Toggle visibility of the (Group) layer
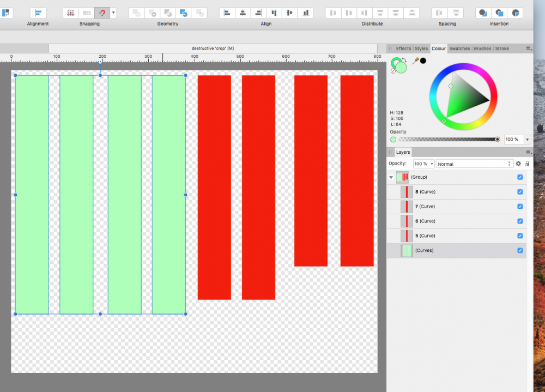Viewport: 545px width, 392px height. tap(520, 177)
